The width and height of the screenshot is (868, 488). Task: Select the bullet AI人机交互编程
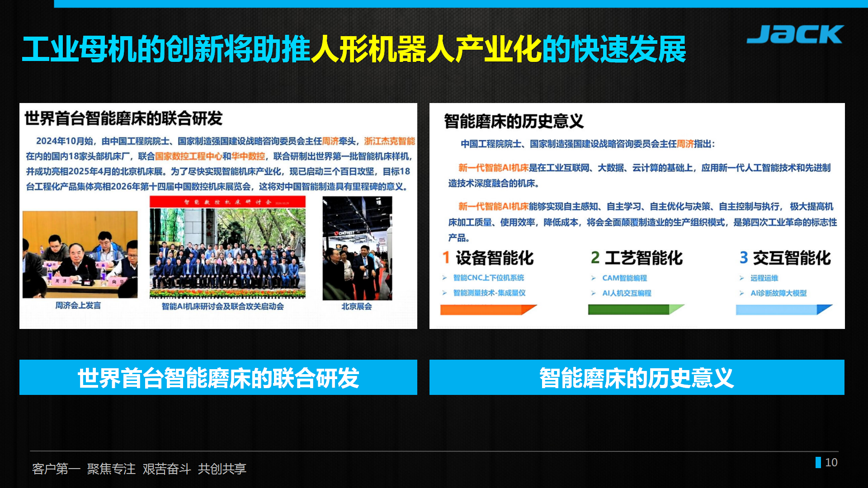pos(627,293)
